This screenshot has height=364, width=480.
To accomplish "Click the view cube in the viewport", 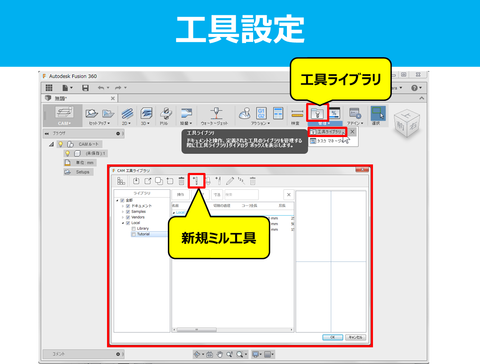I will pyautogui.click(x=406, y=124).
